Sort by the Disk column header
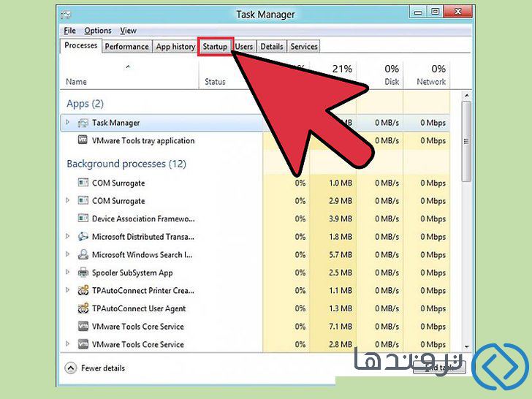The image size is (532, 399). point(380,75)
